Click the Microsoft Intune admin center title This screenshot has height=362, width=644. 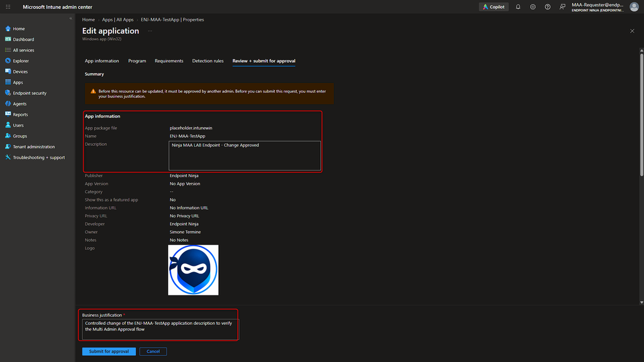[57, 7]
